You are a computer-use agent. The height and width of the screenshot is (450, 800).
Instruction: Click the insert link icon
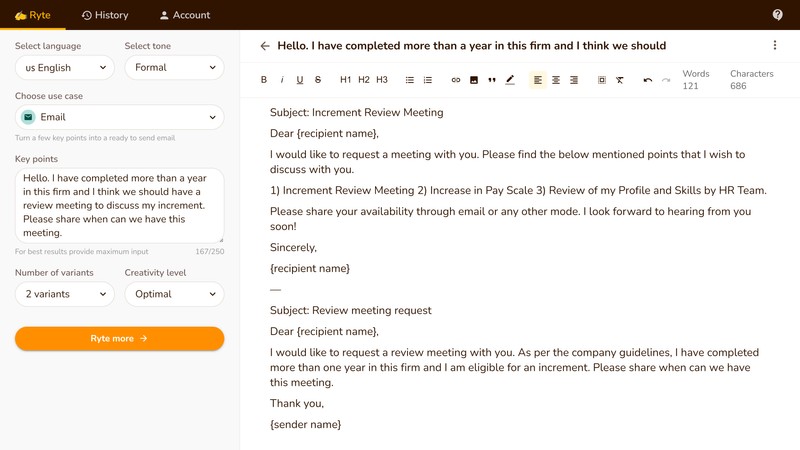point(456,80)
